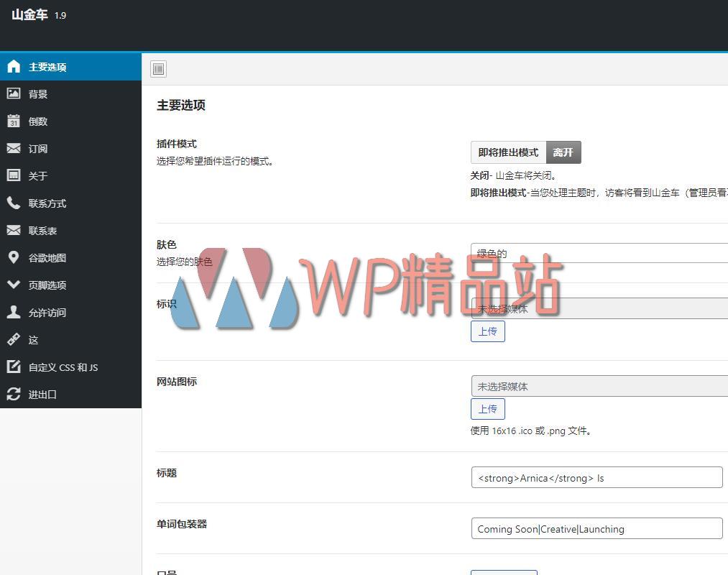
Task: Click the 标题 text field
Action: click(x=596, y=477)
